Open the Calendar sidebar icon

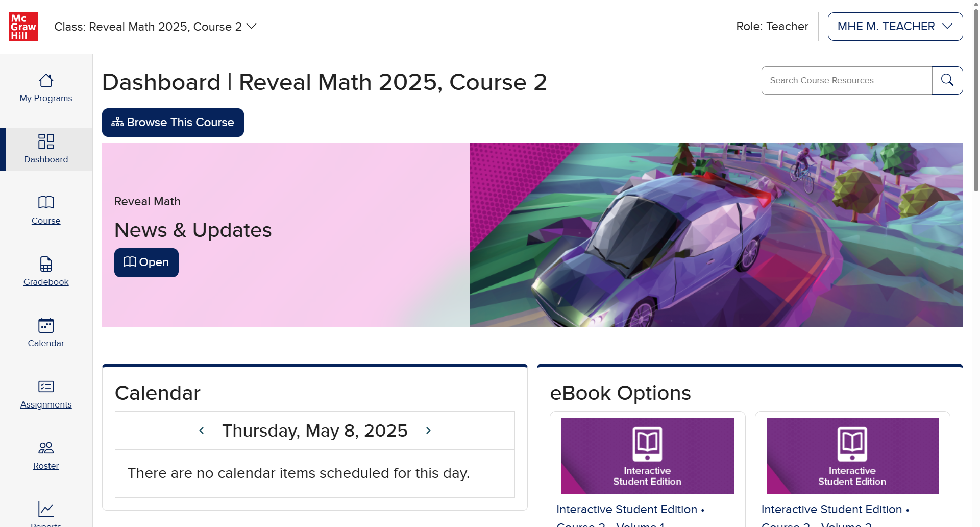(46, 325)
